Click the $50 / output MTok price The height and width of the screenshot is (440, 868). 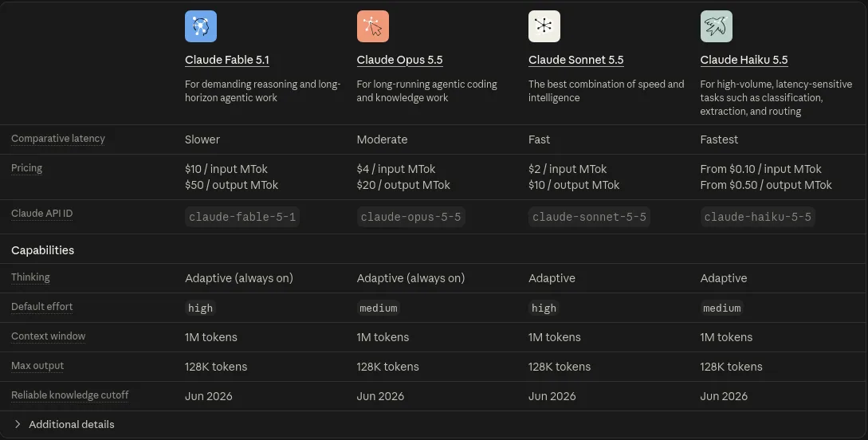pyautogui.click(x=231, y=185)
